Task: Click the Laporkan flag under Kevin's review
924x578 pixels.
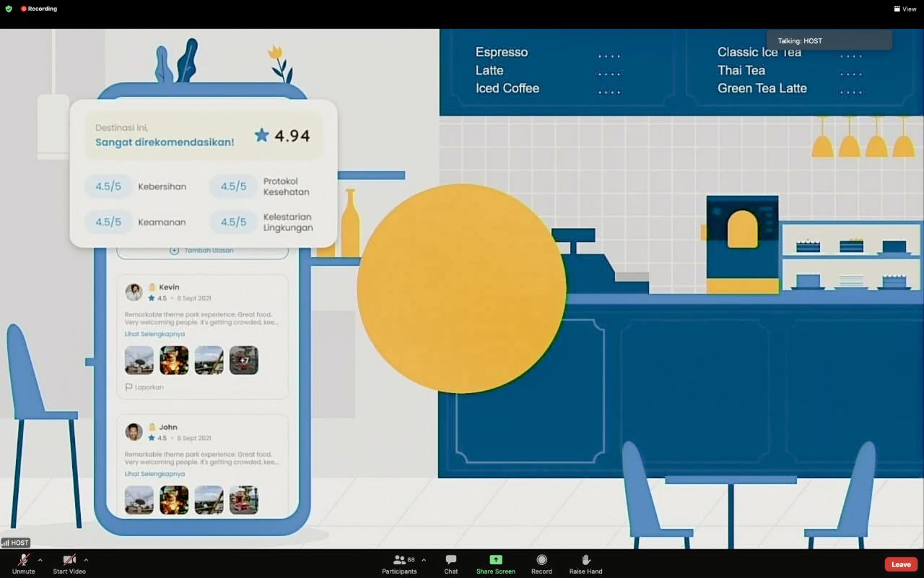Action: 144,387
